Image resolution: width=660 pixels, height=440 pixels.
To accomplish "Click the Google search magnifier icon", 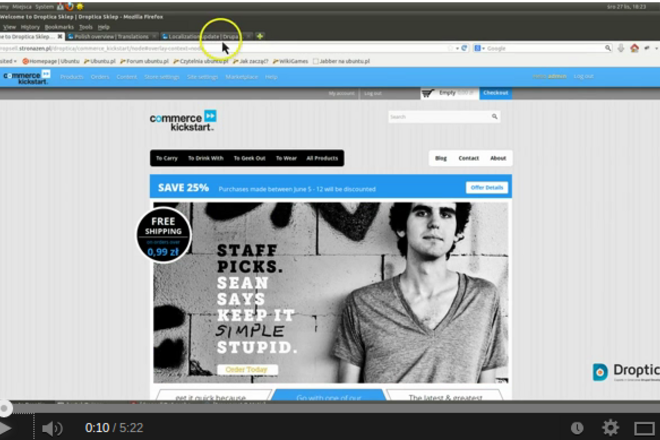I will pyautogui.click(x=608, y=48).
